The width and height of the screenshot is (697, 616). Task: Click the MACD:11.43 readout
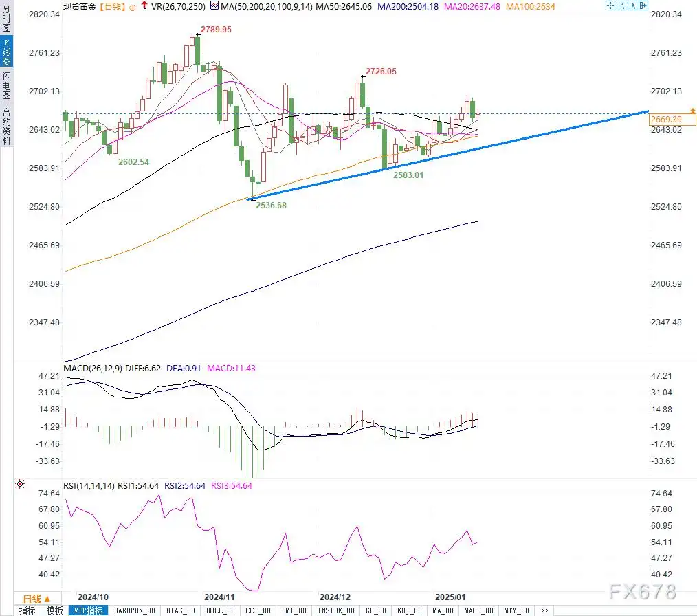tap(231, 368)
